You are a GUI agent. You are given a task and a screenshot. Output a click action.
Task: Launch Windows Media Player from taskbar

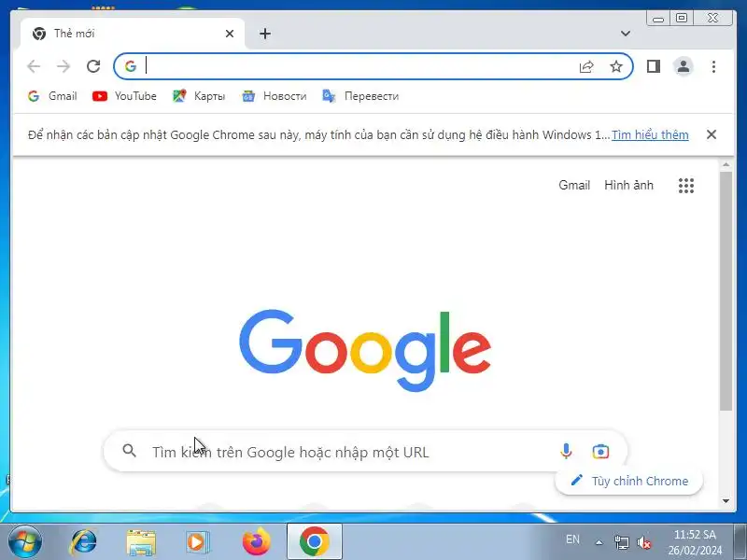click(x=197, y=542)
